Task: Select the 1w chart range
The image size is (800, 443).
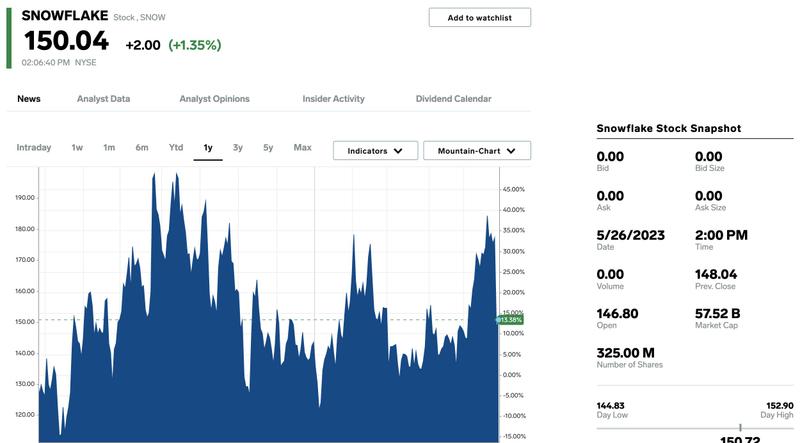Action: (x=77, y=147)
